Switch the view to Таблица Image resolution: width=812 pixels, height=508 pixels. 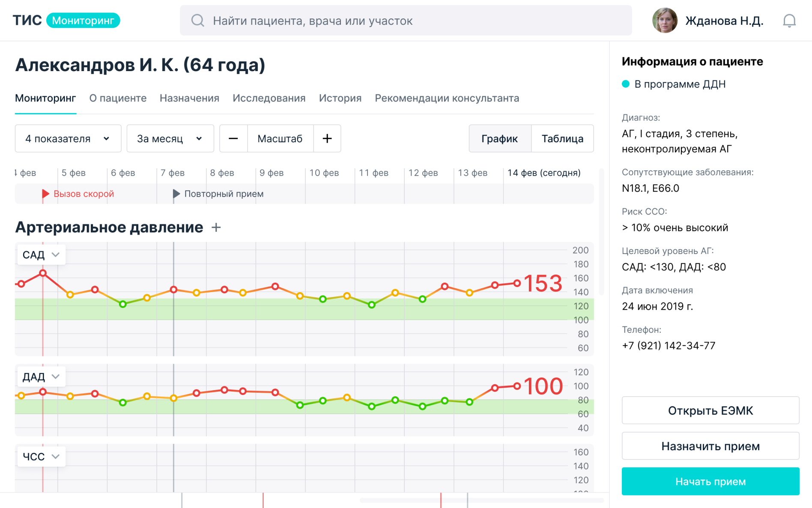pos(562,138)
